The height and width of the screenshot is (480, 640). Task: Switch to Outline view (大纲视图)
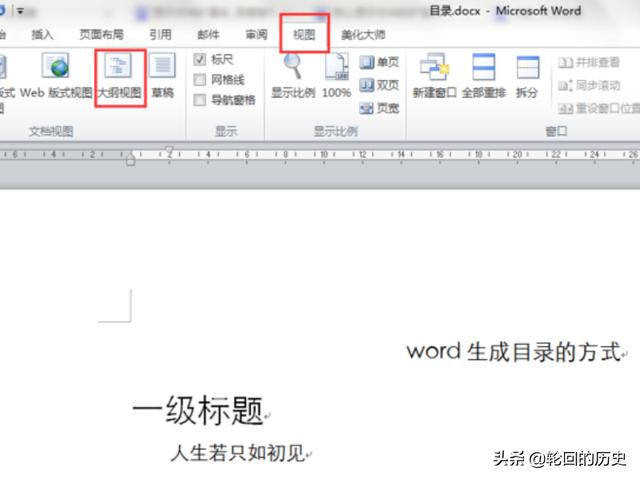click(120, 78)
